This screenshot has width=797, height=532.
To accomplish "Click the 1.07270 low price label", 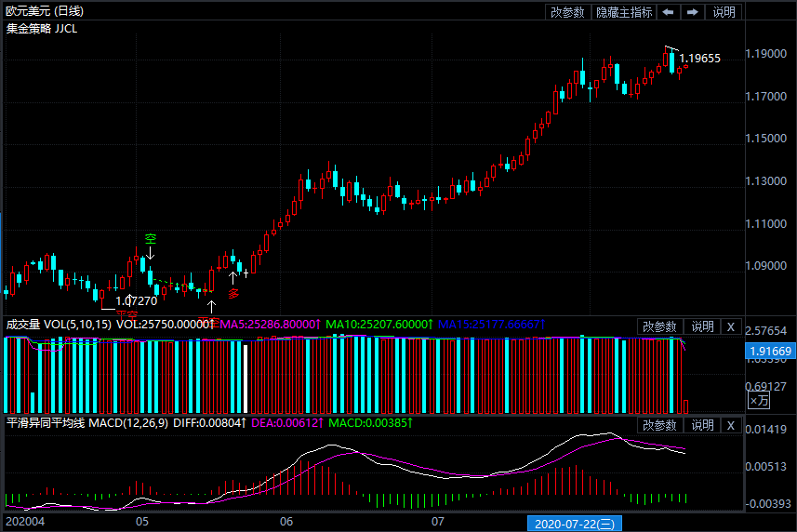I will (136, 301).
